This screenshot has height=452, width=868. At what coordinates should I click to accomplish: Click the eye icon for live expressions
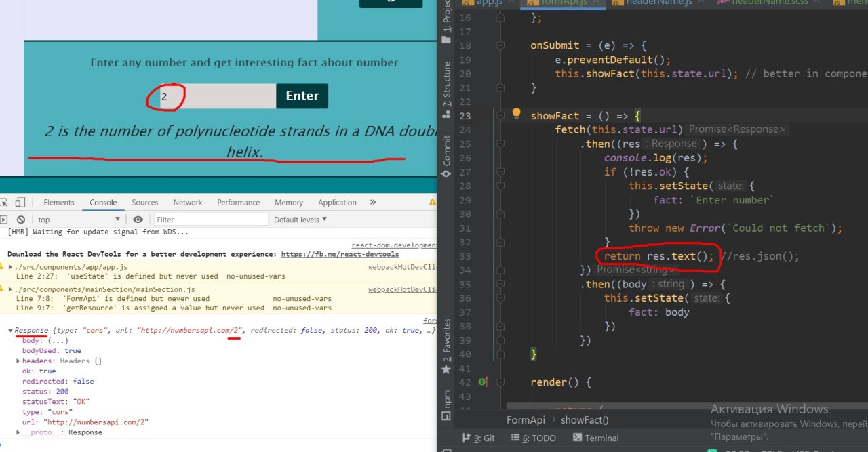(138, 220)
